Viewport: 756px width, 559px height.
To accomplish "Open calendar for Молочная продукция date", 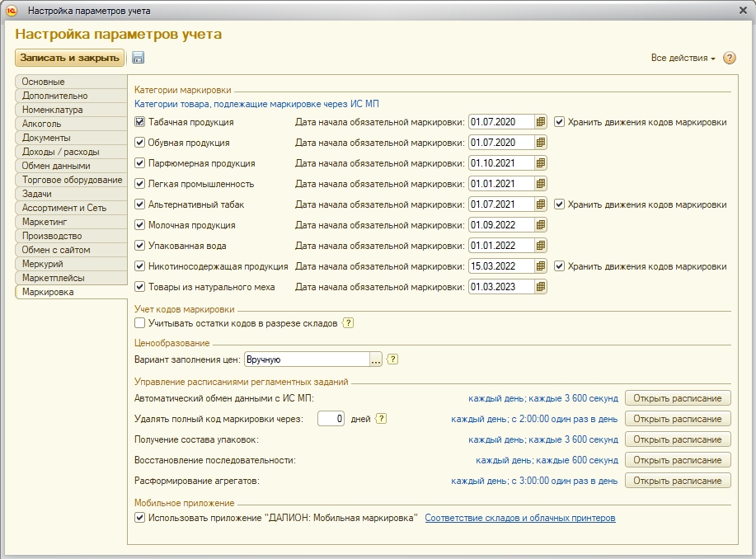I will (x=541, y=225).
